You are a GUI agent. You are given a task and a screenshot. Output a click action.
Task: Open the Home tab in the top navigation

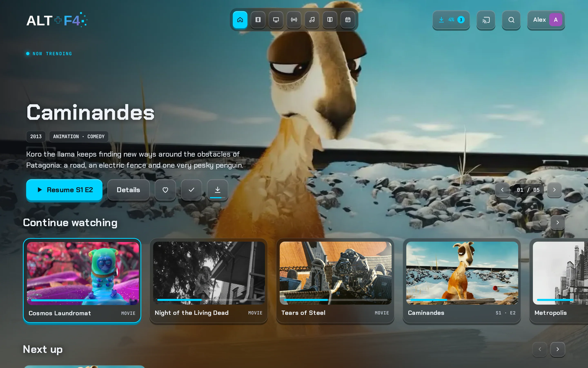pos(240,20)
